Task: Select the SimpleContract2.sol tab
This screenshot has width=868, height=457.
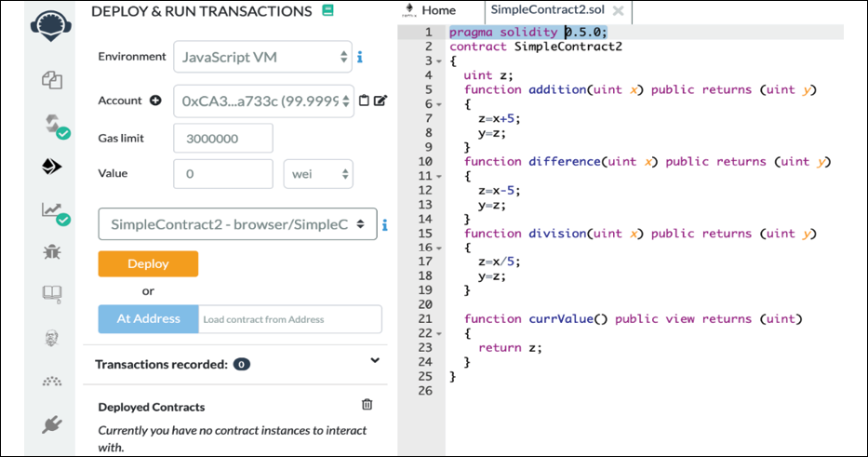Action: click(547, 10)
